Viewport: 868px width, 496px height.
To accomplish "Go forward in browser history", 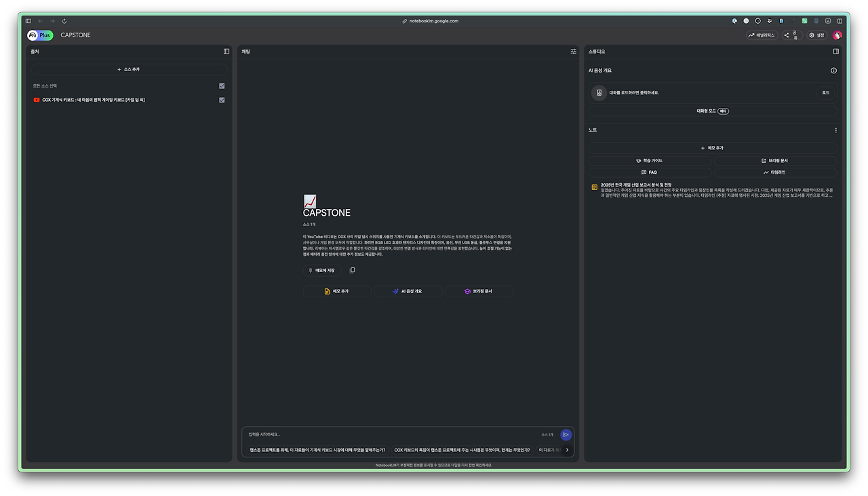I will pos(52,21).
